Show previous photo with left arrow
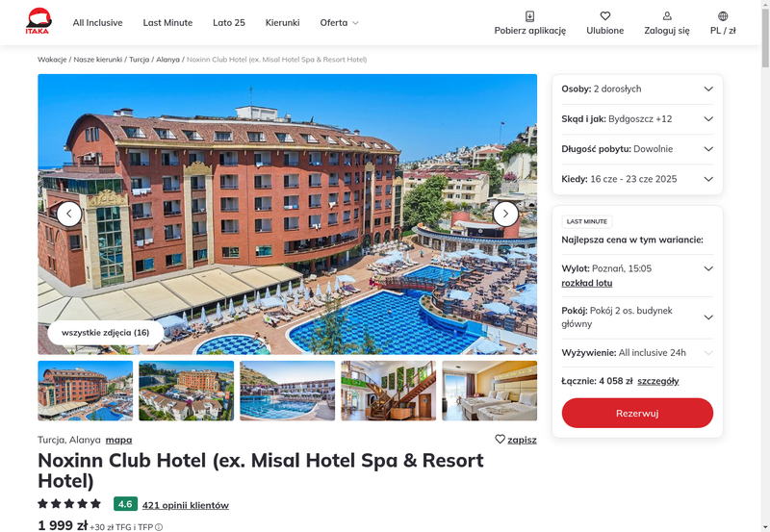Viewport: 770px width, 532px height. [69, 214]
